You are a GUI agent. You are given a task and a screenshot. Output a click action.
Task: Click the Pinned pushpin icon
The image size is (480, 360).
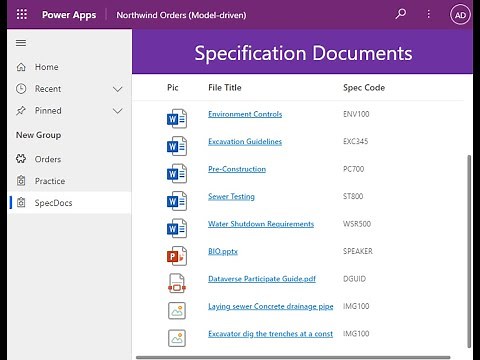(x=21, y=111)
